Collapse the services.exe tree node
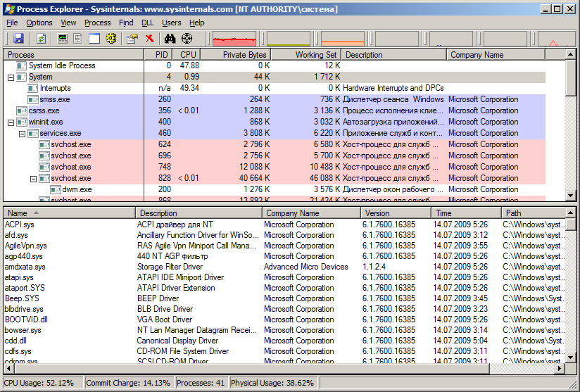 click(23, 134)
